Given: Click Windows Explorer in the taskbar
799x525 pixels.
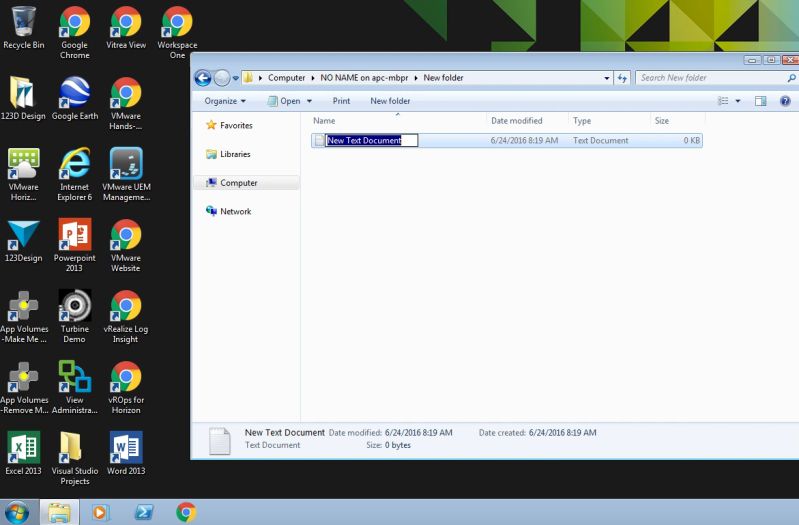Looking at the screenshot, I should point(60,512).
